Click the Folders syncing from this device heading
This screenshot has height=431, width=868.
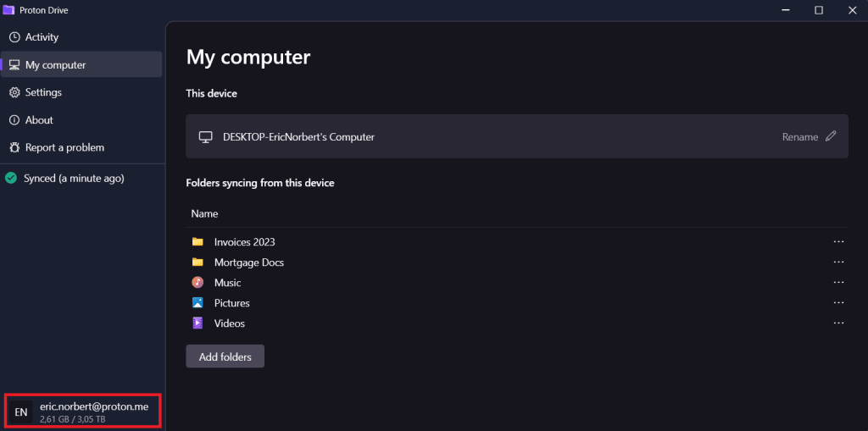pyautogui.click(x=259, y=182)
